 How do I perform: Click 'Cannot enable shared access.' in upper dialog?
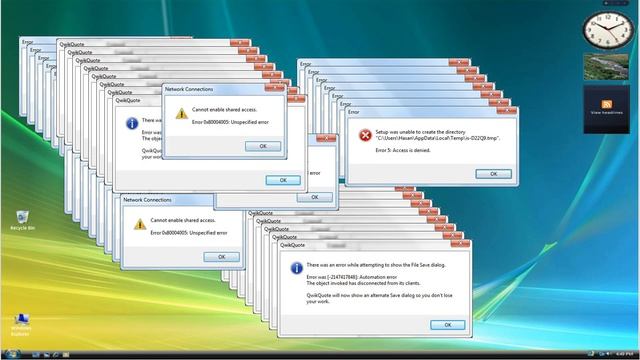tap(224, 109)
